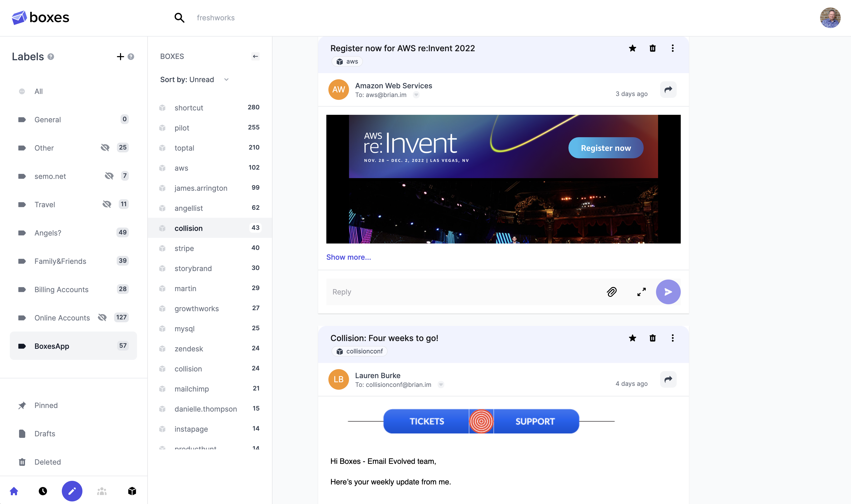Select the General label
Screen dimensions: 851x504
coord(73,119)
